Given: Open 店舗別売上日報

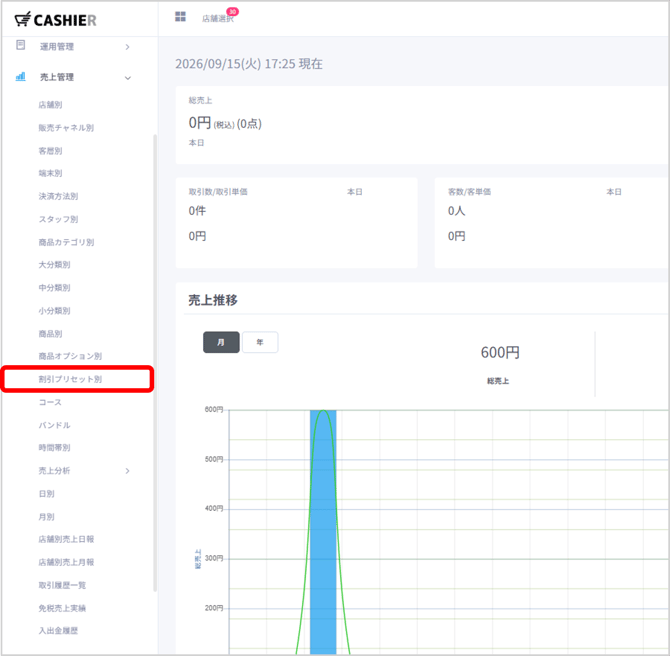Looking at the screenshot, I should click(x=66, y=539).
